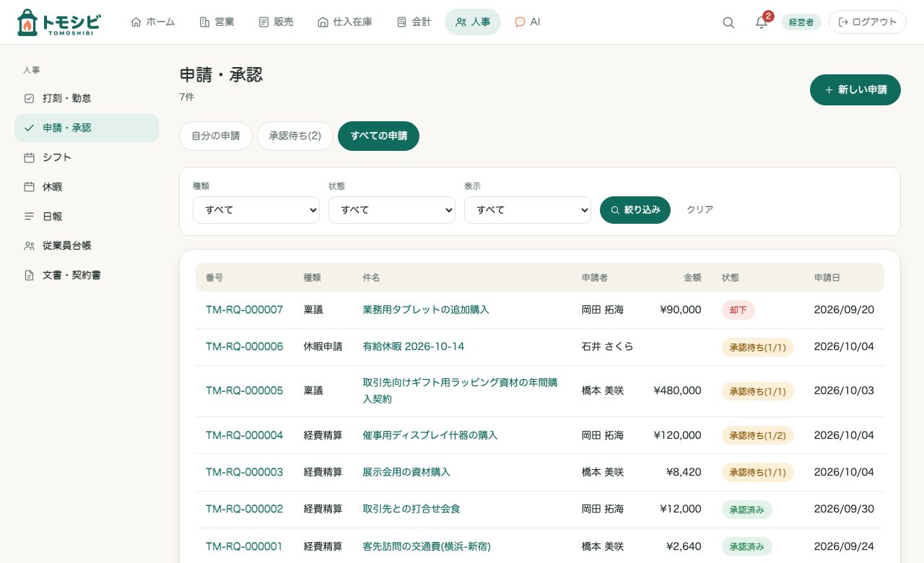Click the シフト calendar icon in sidebar
The image size is (924, 563).
click(30, 157)
